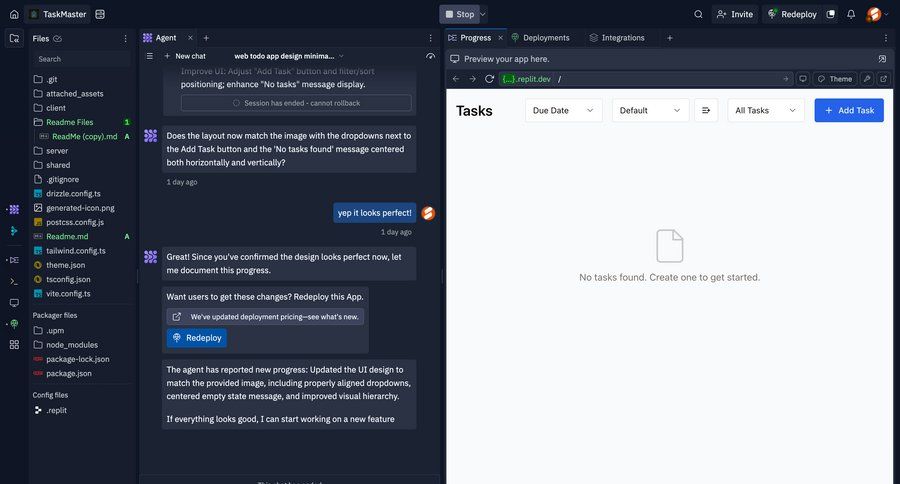Click the Invite button
900x484 pixels.
pyautogui.click(x=735, y=14)
